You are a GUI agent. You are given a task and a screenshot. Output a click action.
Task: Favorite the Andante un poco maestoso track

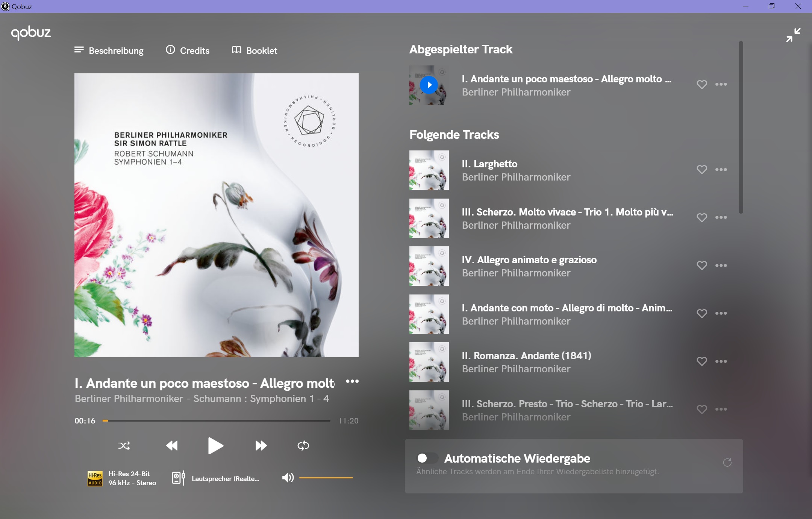(702, 85)
